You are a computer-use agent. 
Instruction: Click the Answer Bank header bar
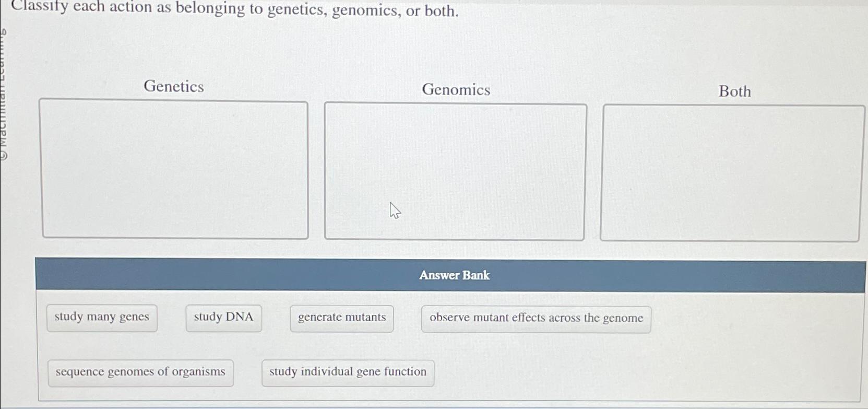tap(455, 275)
